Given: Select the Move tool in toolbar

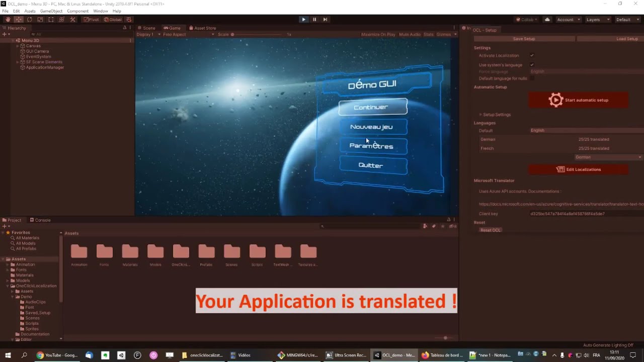Looking at the screenshot, I should coord(19,20).
